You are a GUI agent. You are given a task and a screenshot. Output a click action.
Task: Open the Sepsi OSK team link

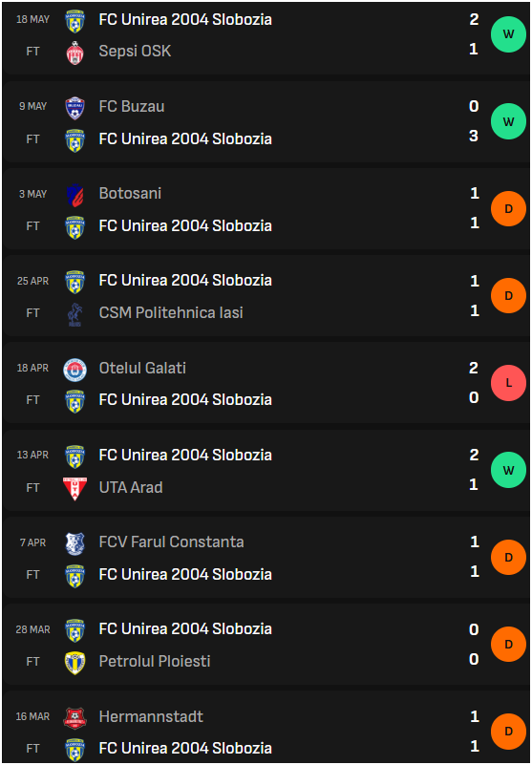click(135, 52)
